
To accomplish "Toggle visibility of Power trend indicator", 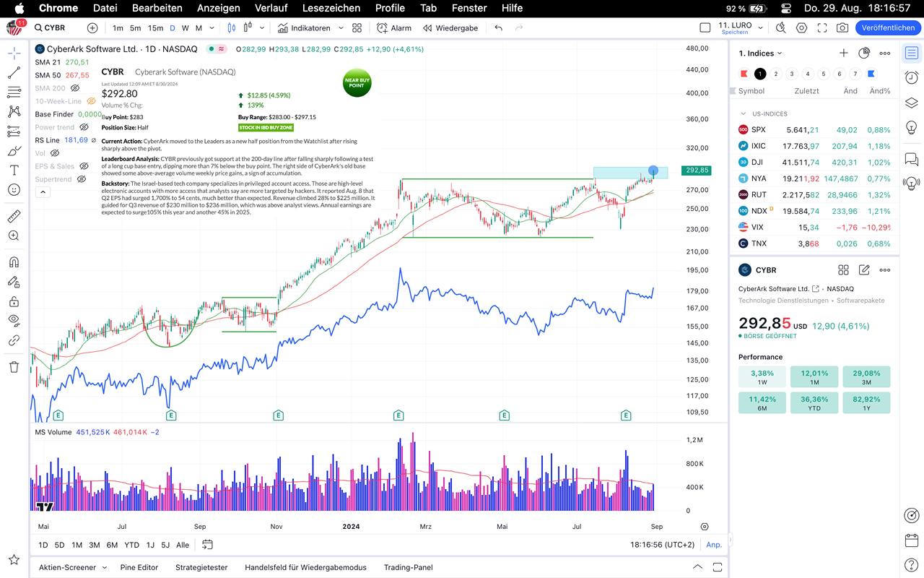I will 84,127.
